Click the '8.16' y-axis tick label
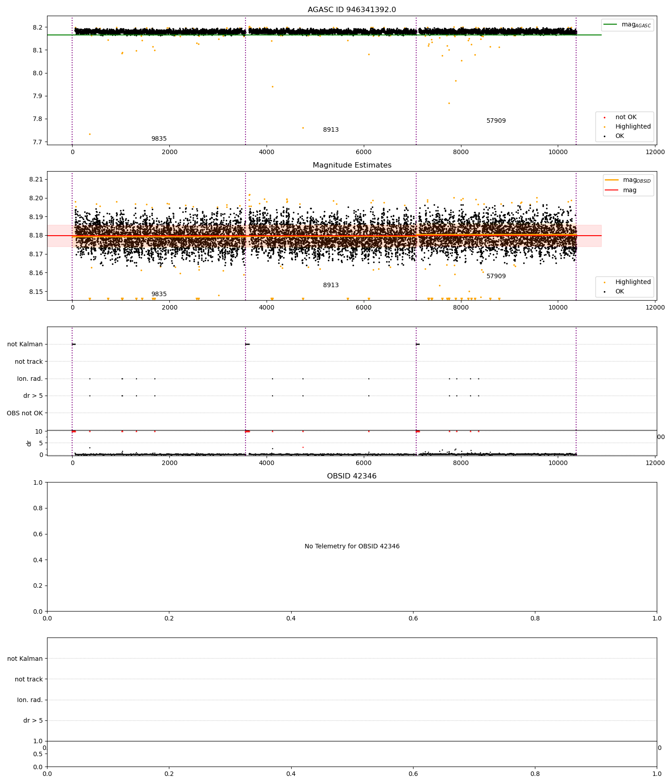 point(36,273)
